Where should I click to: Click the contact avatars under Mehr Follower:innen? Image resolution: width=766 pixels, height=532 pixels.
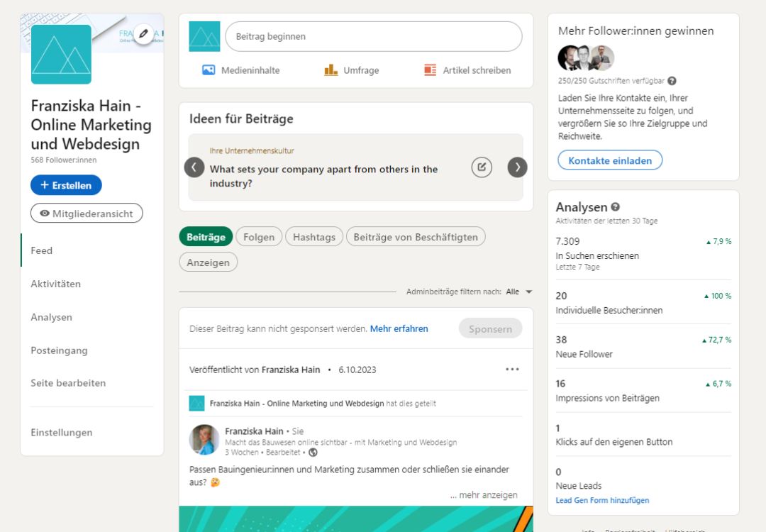pos(586,58)
